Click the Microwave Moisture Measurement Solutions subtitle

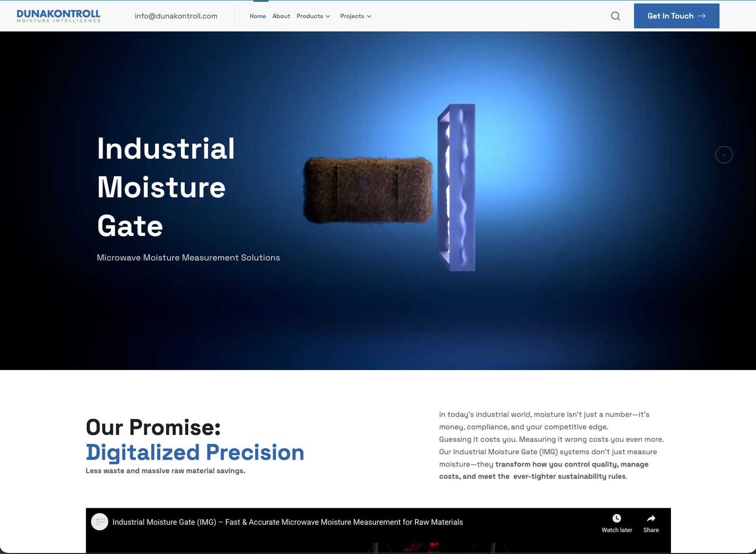[x=188, y=258]
